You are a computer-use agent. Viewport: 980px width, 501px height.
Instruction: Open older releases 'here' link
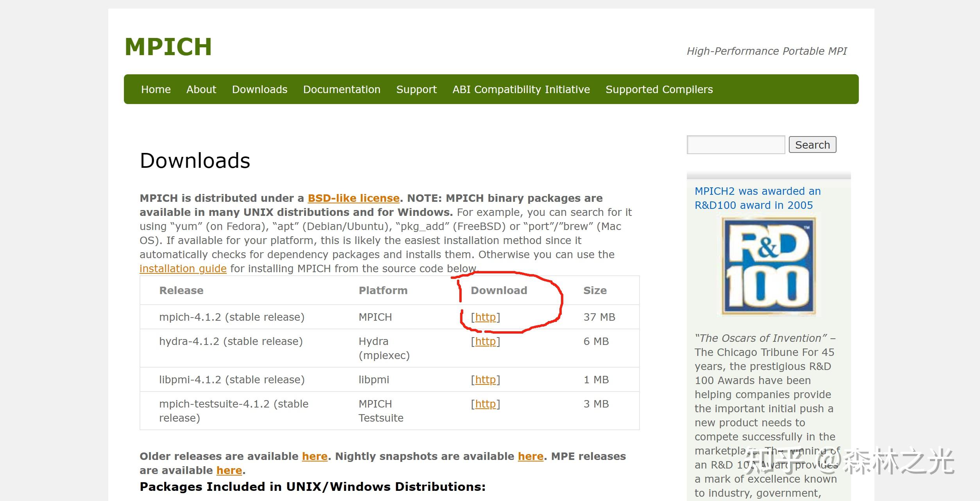pos(315,456)
